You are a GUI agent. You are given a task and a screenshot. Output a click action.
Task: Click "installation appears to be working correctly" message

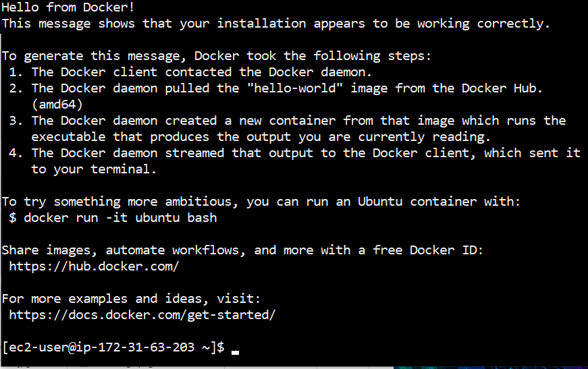click(383, 24)
